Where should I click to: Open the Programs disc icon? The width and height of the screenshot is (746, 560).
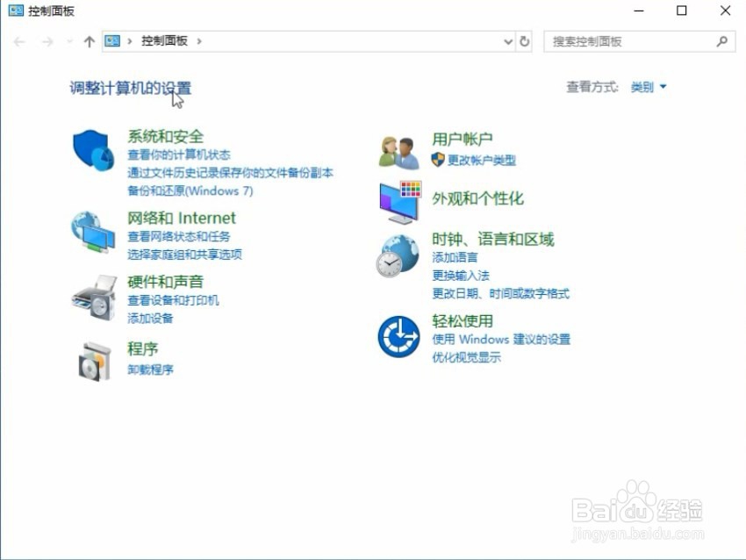click(95, 361)
